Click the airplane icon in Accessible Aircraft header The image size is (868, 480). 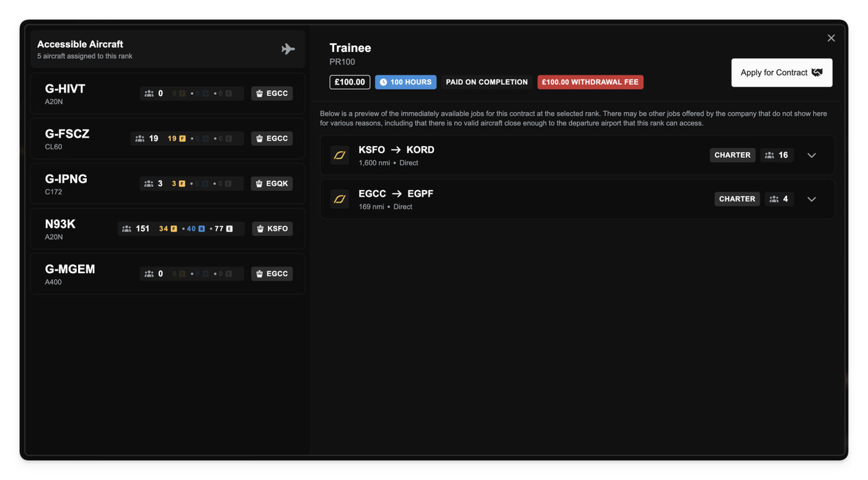pyautogui.click(x=288, y=49)
